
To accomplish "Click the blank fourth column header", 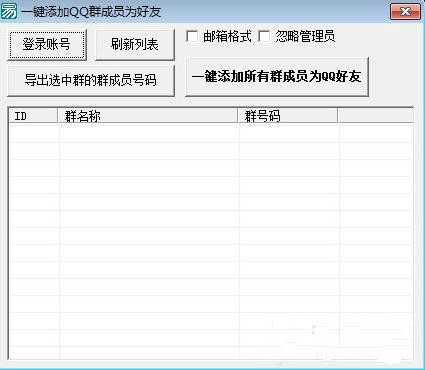I will (376, 116).
